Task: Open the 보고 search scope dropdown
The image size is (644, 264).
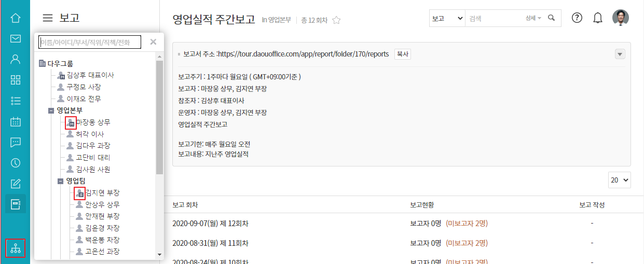Action: click(x=447, y=18)
